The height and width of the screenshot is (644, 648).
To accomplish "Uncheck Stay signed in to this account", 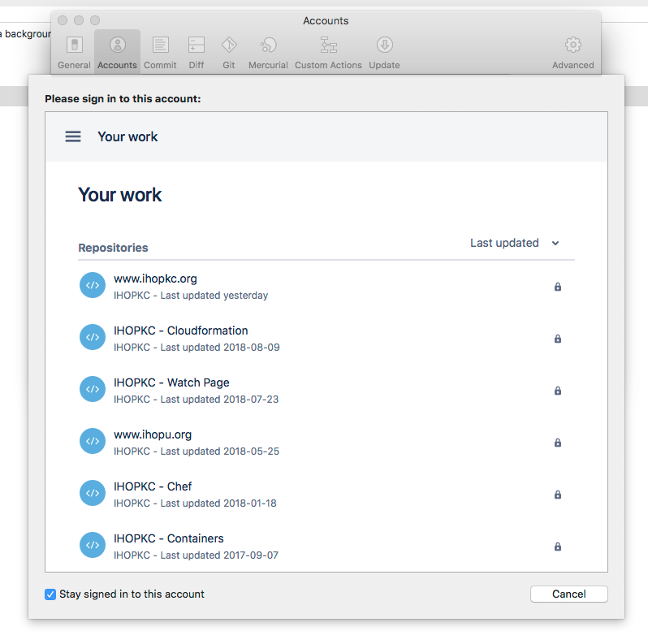I will 50,594.
